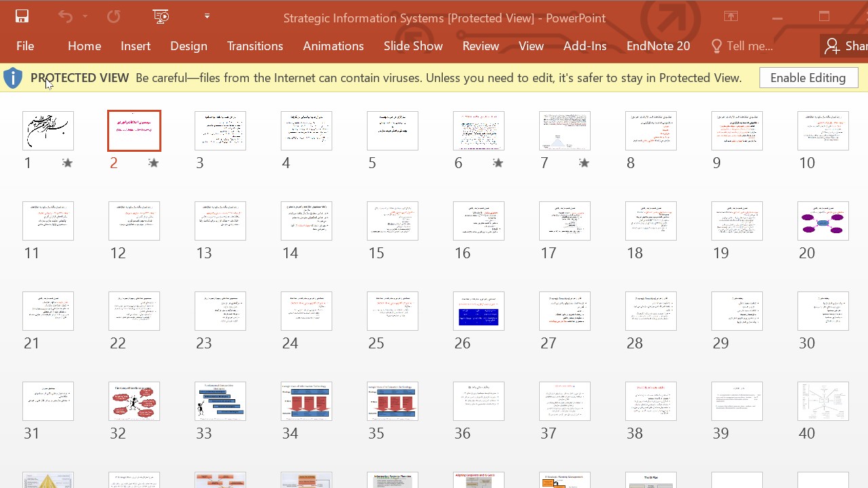Open the File menu
This screenshot has width=868, height=488.
25,46
